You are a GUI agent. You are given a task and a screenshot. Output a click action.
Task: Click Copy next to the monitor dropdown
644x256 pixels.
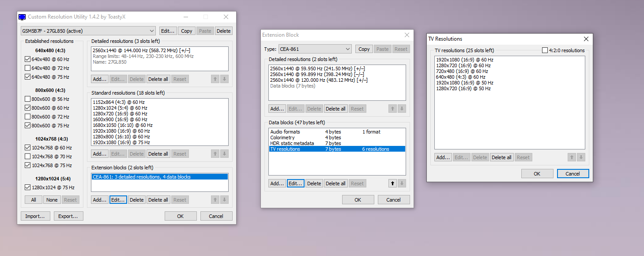(187, 31)
